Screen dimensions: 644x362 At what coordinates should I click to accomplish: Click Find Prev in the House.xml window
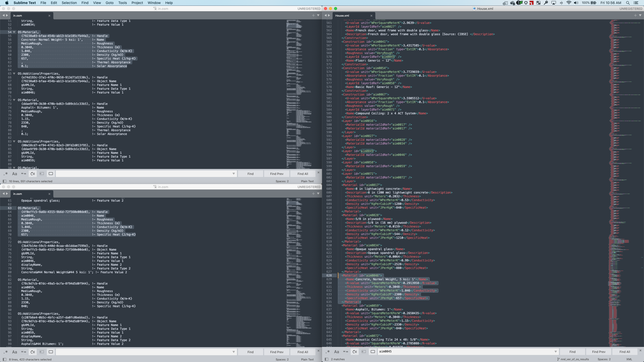tap(598, 352)
